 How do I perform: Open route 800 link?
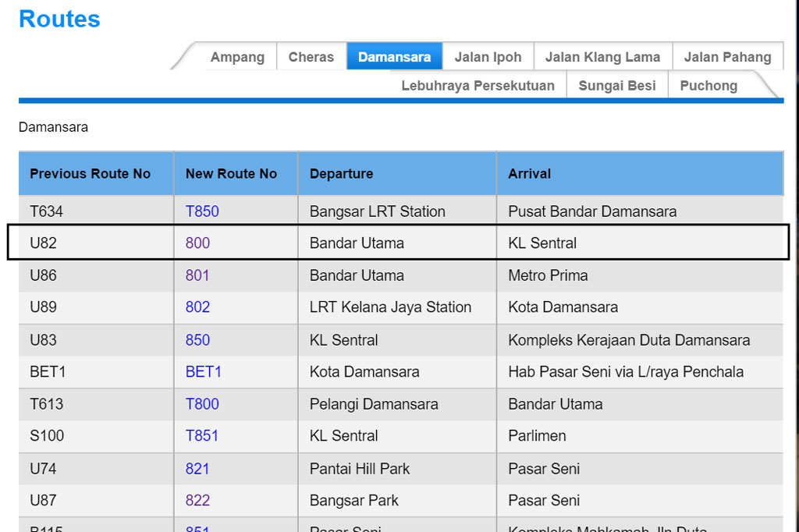197,243
